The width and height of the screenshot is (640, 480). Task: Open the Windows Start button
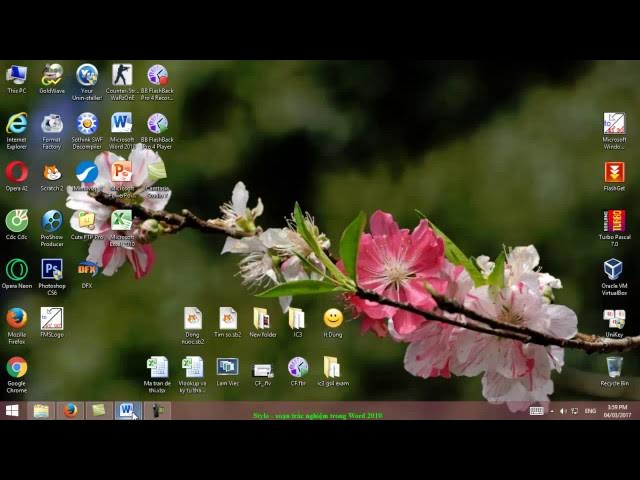12,411
